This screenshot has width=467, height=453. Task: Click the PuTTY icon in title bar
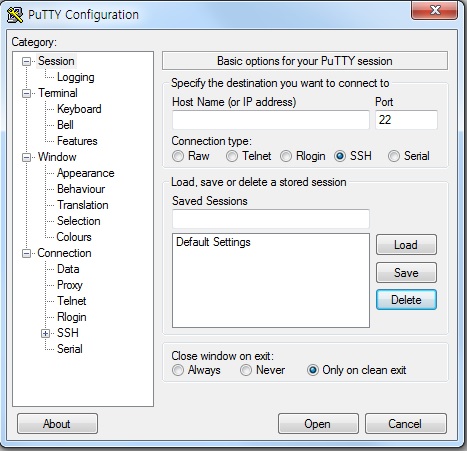coord(15,15)
